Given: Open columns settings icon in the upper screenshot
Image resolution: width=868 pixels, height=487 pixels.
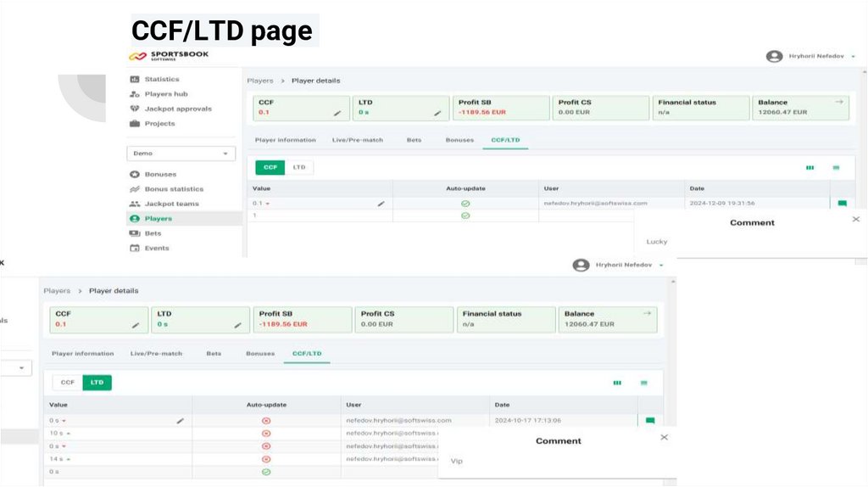Looking at the screenshot, I should point(810,167).
